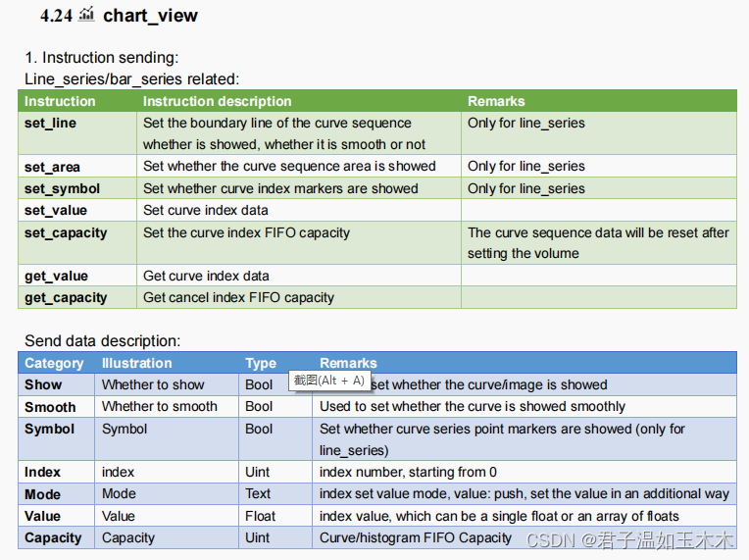Click 'Curve/histogram FIFO Capacity' remark
Screen dimensions: 749x560
click(416, 538)
